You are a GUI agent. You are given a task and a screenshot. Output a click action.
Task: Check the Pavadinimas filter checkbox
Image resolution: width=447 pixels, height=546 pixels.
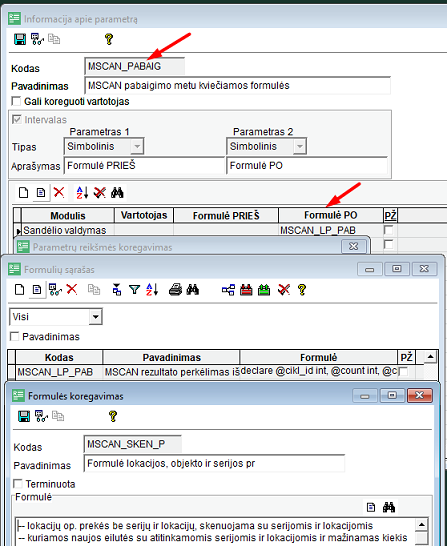coord(15,336)
